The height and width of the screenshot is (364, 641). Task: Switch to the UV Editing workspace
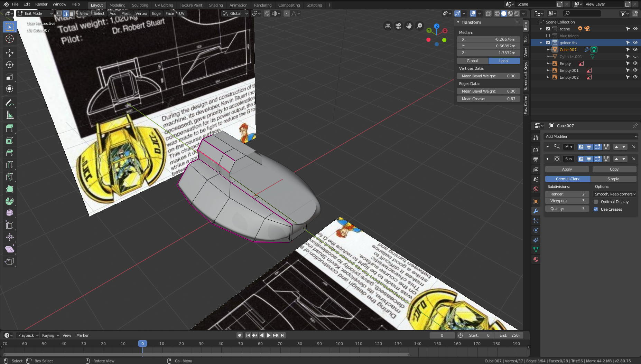point(164,5)
